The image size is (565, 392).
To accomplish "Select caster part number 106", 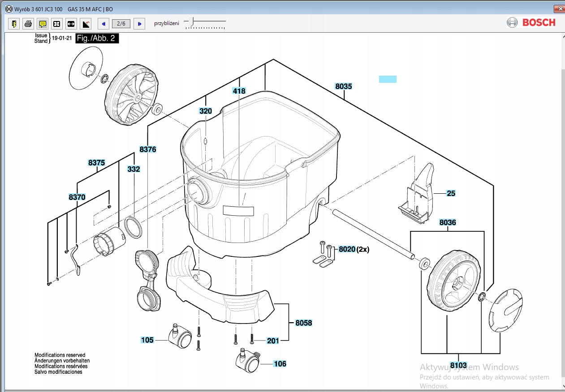I will tap(280, 364).
